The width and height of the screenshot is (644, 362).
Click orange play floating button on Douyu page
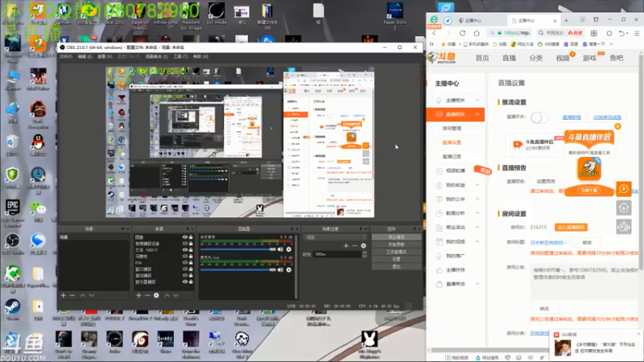(x=623, y=189)
